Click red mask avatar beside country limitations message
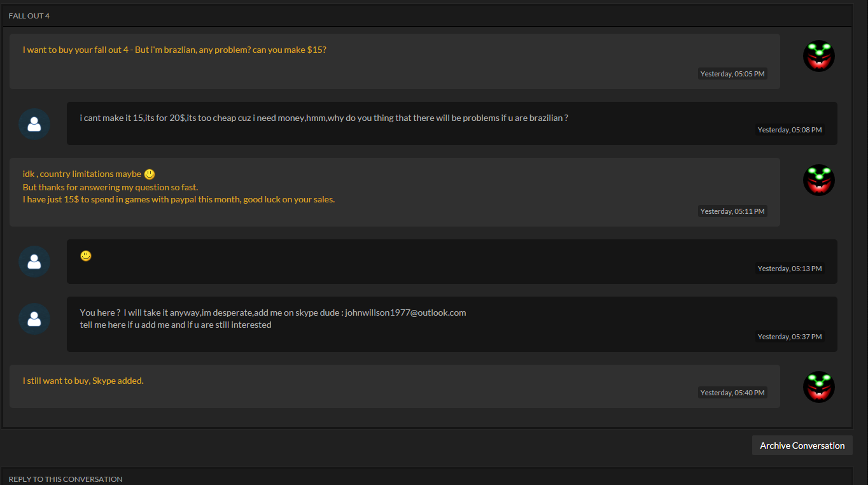 818,180
